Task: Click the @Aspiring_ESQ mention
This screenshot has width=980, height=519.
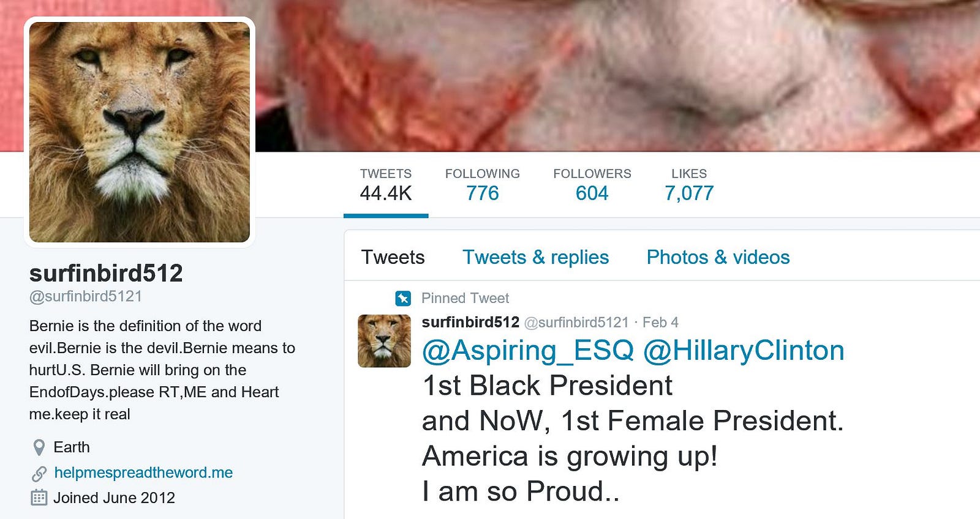Action: [x=528, y=351]
